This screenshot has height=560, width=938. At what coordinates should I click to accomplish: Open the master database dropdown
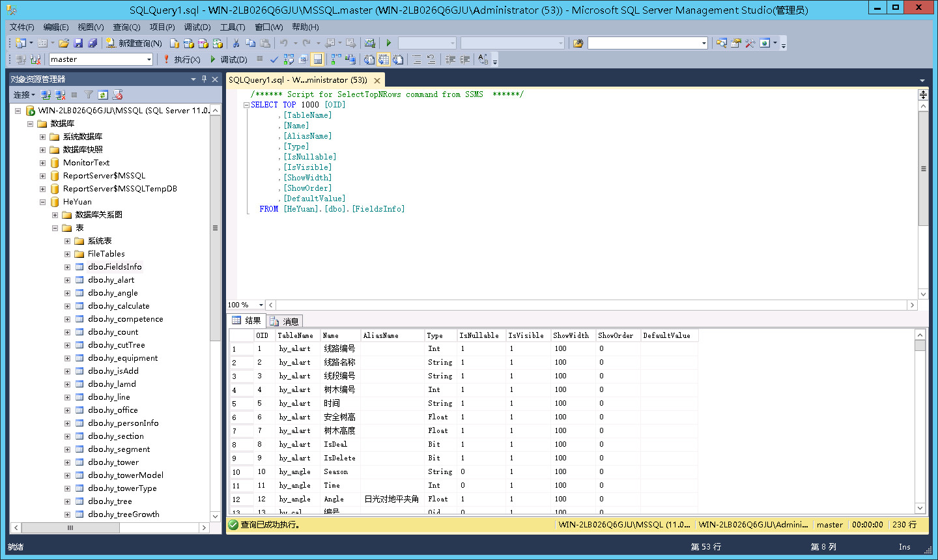149,59
